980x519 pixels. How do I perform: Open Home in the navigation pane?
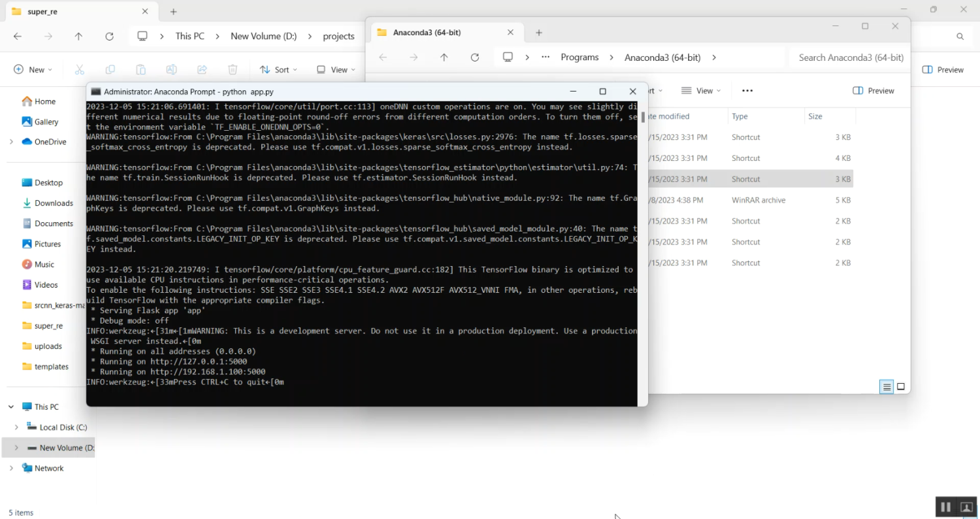(x=39, y=101)
